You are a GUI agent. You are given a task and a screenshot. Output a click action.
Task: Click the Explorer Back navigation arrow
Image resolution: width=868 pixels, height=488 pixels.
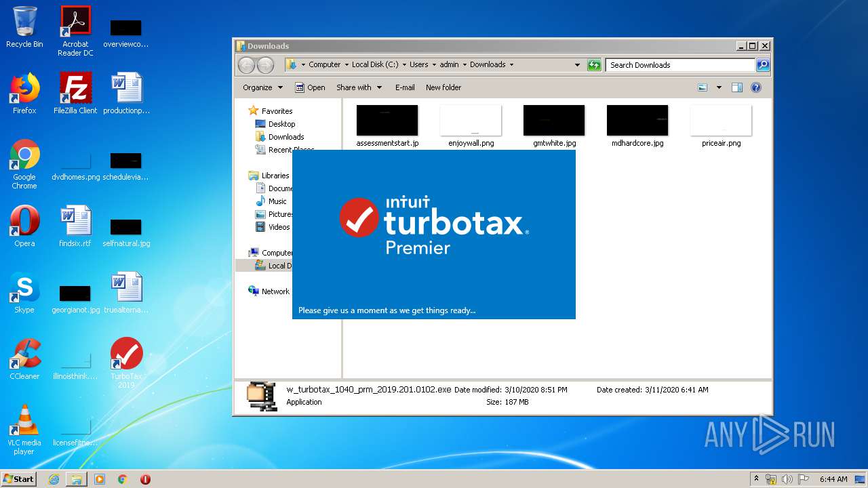point(246,65)
